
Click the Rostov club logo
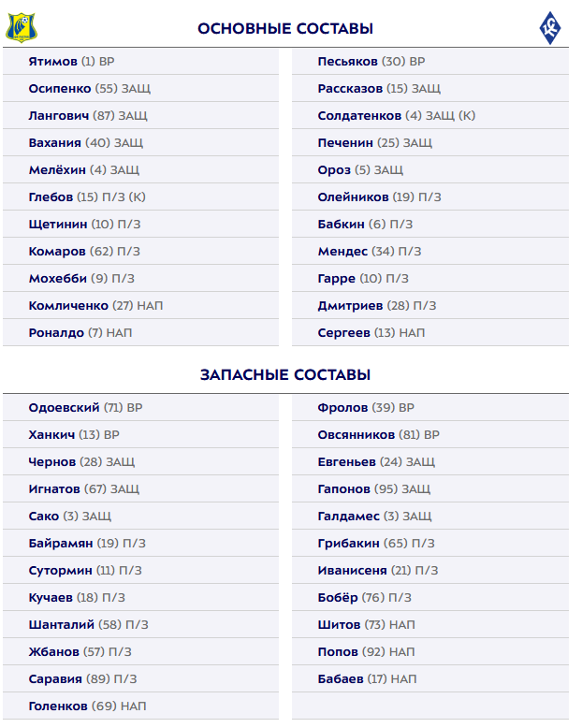(22, 26)
